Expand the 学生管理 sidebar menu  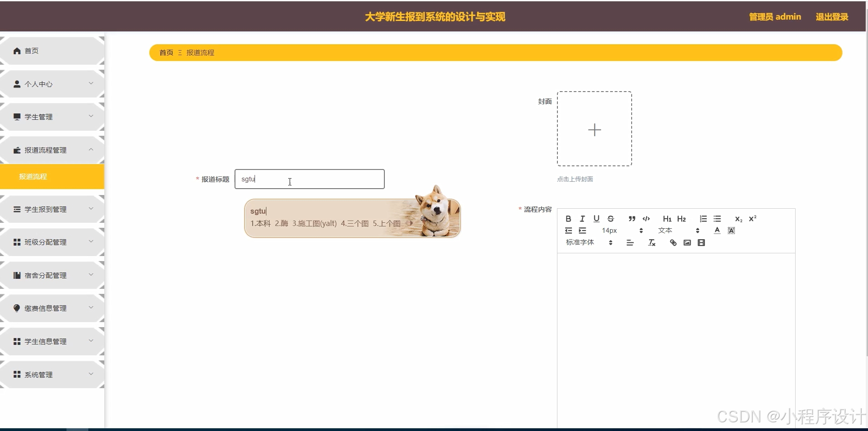click(x=52, y=117)
